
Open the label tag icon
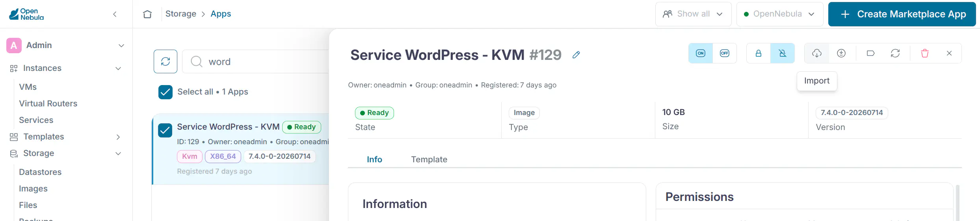pyautogui.click(x=871, y=53)
